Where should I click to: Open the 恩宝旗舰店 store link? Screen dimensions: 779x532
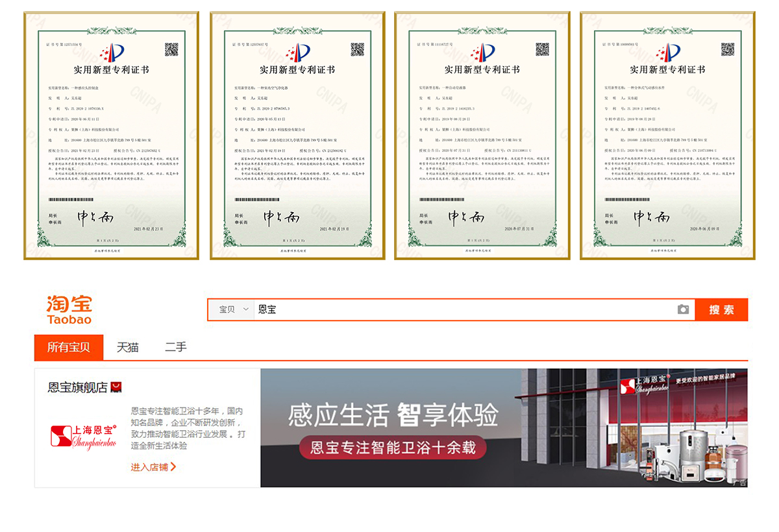pos(78,387)
